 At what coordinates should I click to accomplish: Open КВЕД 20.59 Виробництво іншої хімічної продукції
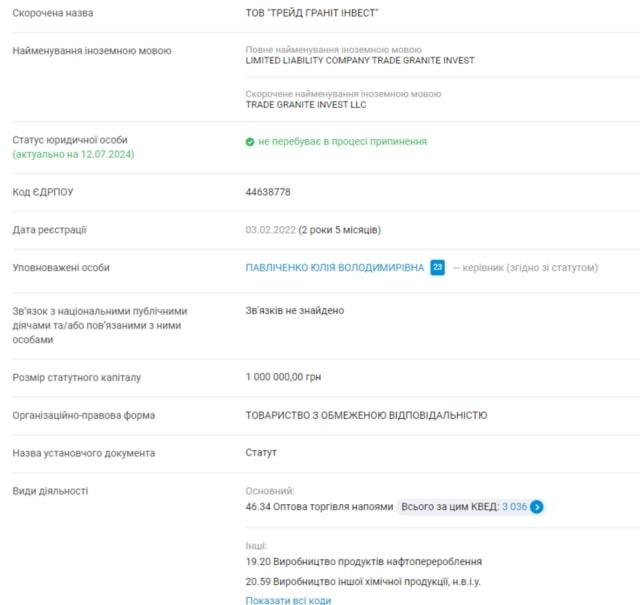tap(364, 580)
